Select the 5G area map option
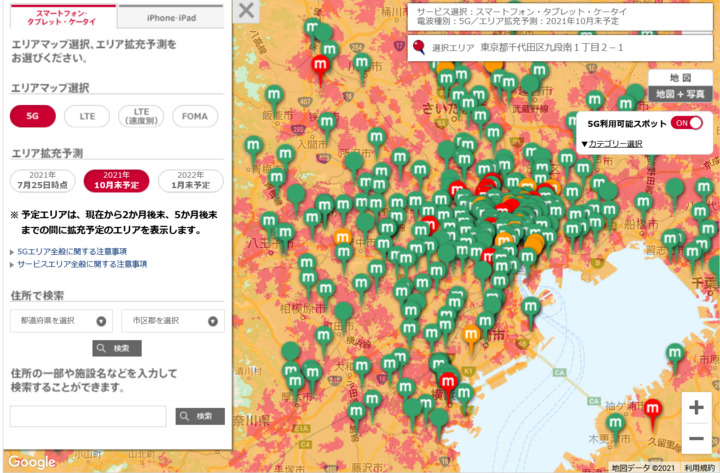The width and height of the screenshot is (720, 473). tap(33, 116)
